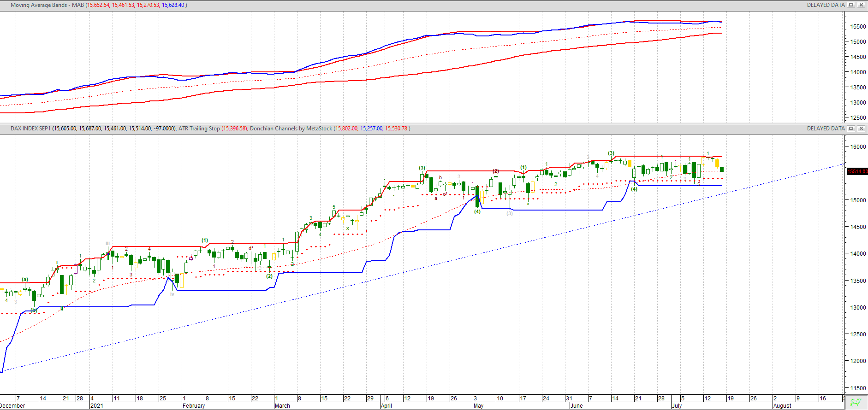Close the DAX INDEX price pane
This screenshot has height=410, width=868.
[x=861, y=129]
